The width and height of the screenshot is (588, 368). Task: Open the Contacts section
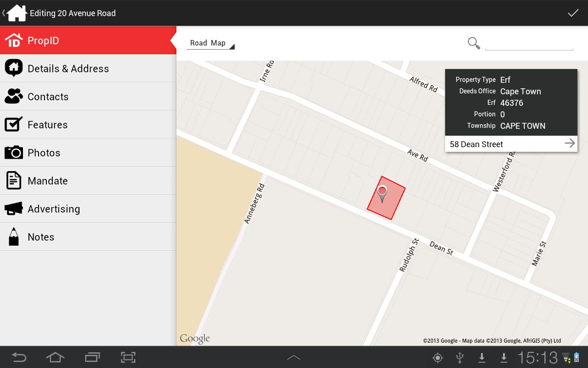coord(88,96)
